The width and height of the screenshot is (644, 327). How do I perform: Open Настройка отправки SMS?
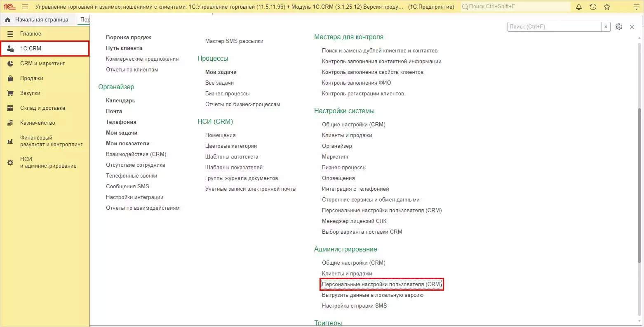pos(355,306)
